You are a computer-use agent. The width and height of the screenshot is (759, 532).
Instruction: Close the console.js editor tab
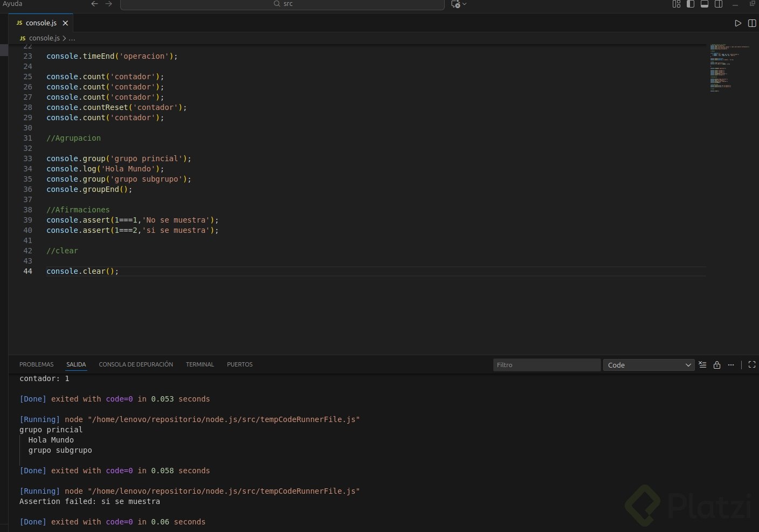point(65,23)
